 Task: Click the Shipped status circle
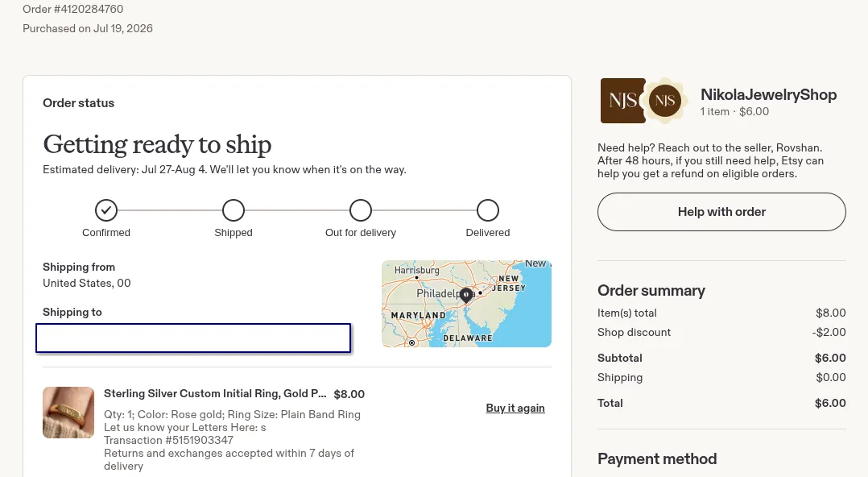[x=233, y=210]
